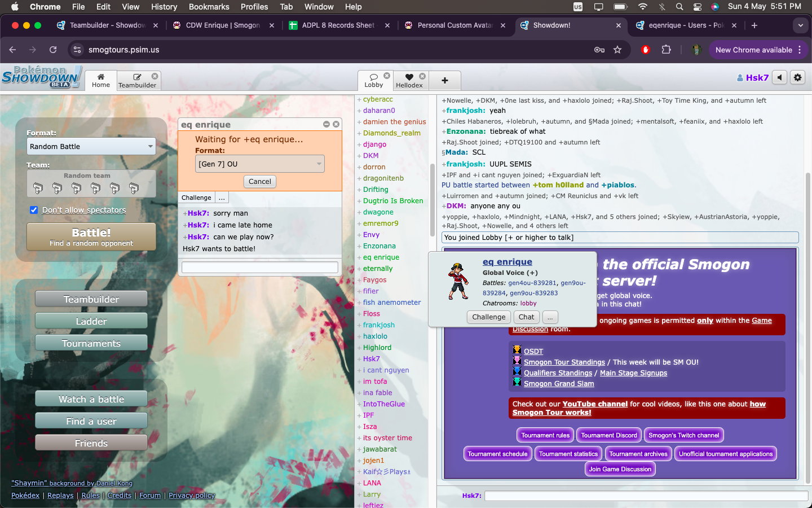Reload the Showdown page
The width and height of the screenshot is (812, 508).
(x=53, y=50)
